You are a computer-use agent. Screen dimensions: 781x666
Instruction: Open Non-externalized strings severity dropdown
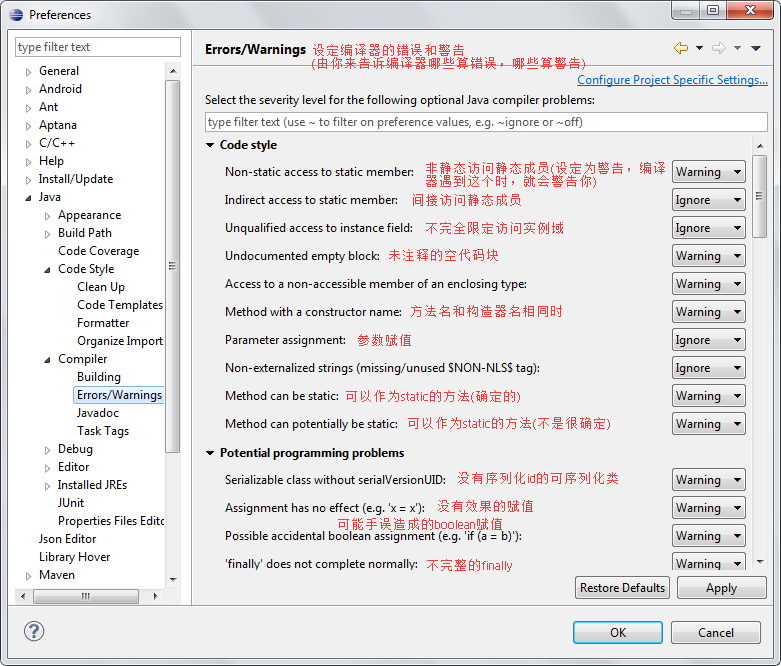click(708, 368)
